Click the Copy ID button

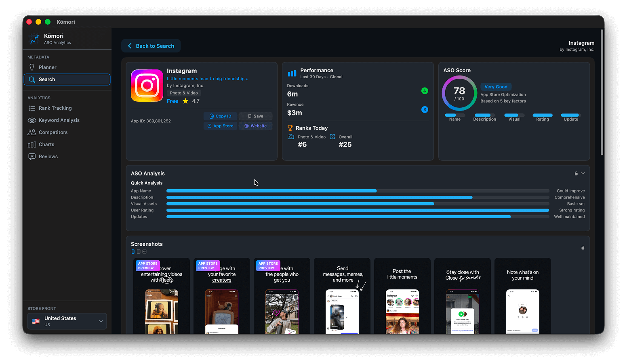pyautogui.click(x=220, y=116)
